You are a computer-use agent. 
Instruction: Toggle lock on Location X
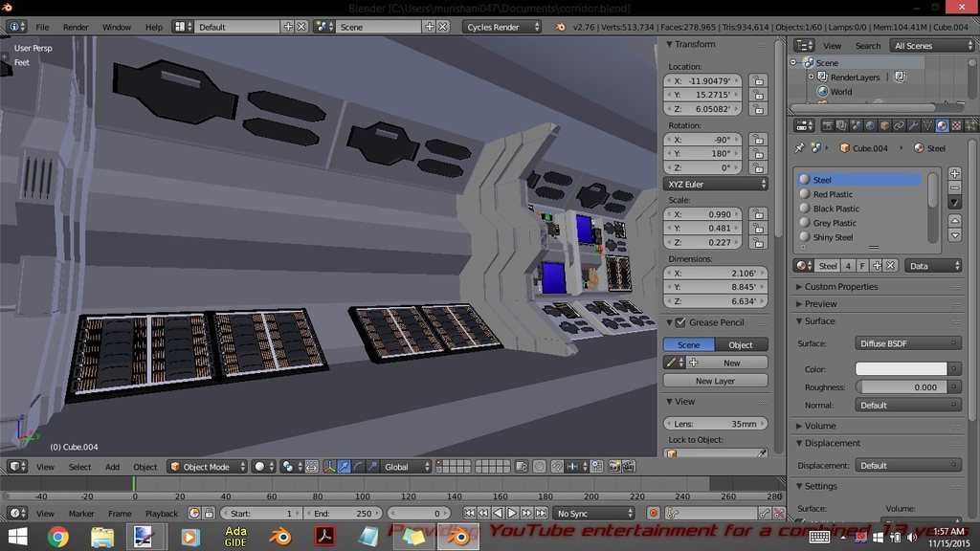click(x=758, y=81)
